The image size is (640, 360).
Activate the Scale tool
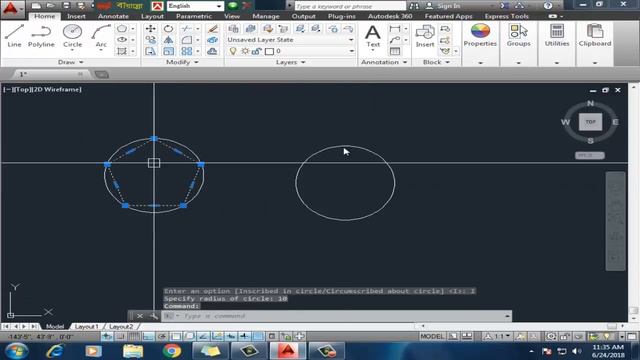click(168, 51)
